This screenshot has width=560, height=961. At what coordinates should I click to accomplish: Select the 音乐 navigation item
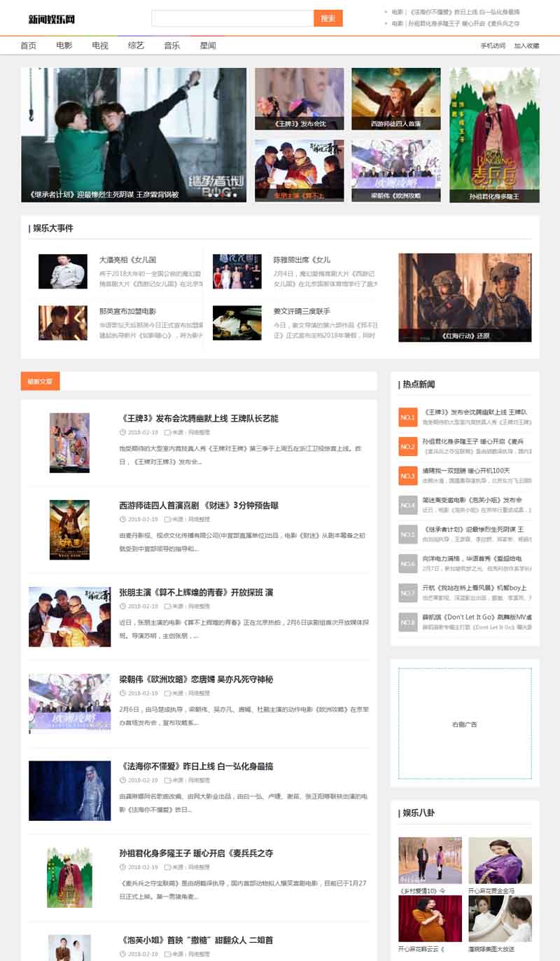pos(172,46)
